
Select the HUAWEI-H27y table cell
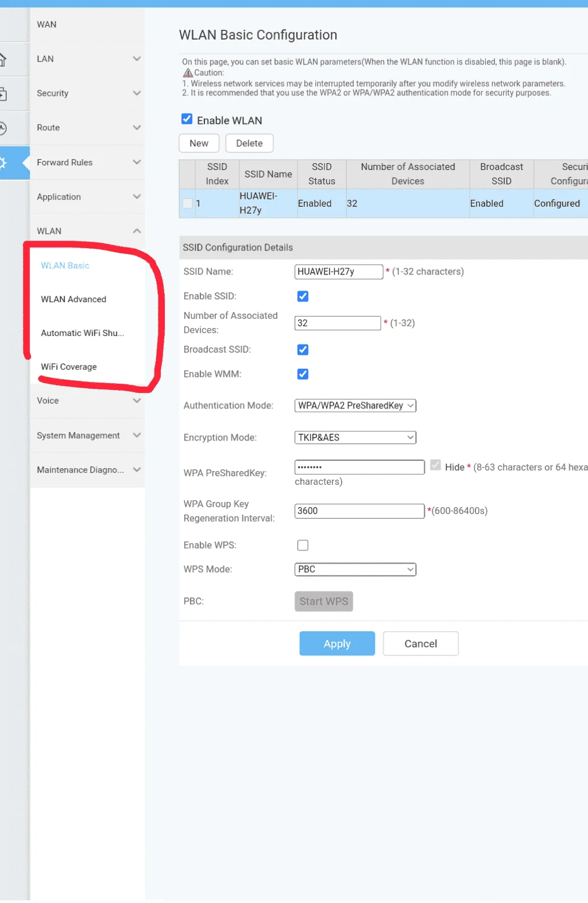(268, 203)
